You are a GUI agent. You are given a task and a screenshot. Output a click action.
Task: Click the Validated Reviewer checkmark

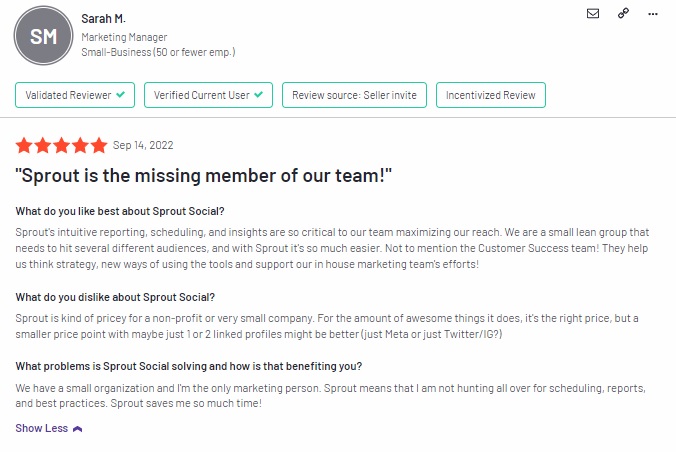(121, 94)
